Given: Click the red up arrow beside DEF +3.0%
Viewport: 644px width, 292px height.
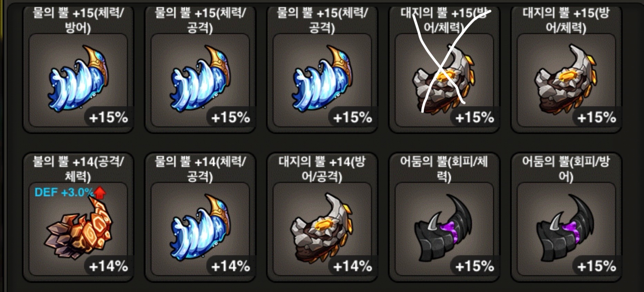Looking at the screenshot, I should tap(100, 192).
